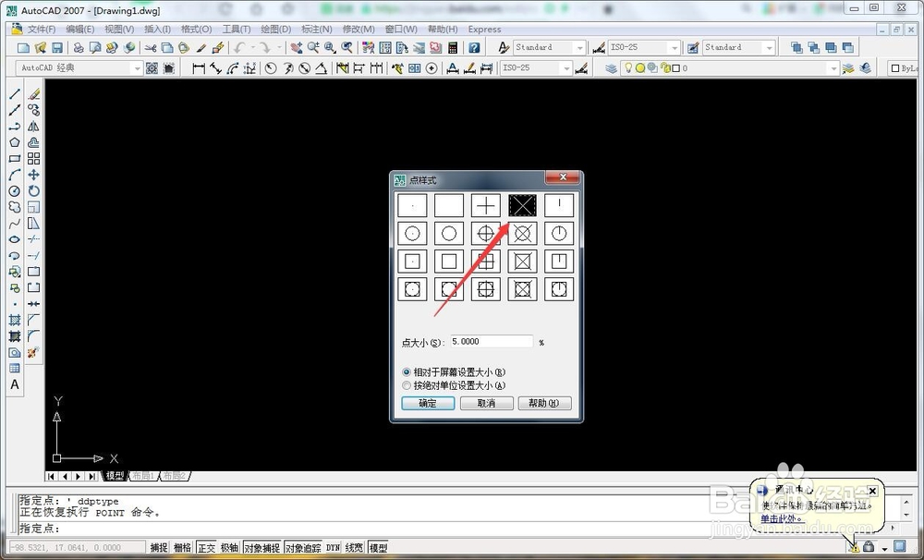The width and height of the screenshot is (924, 560).
Task: Click the 单击此处 link in notification
Action: click(x=782, y=518)
